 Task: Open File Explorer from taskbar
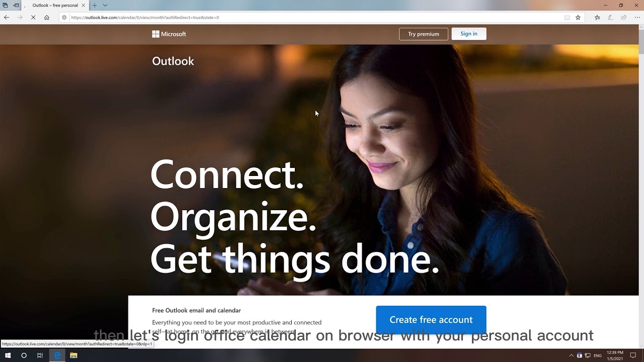(x=73, y=355)
